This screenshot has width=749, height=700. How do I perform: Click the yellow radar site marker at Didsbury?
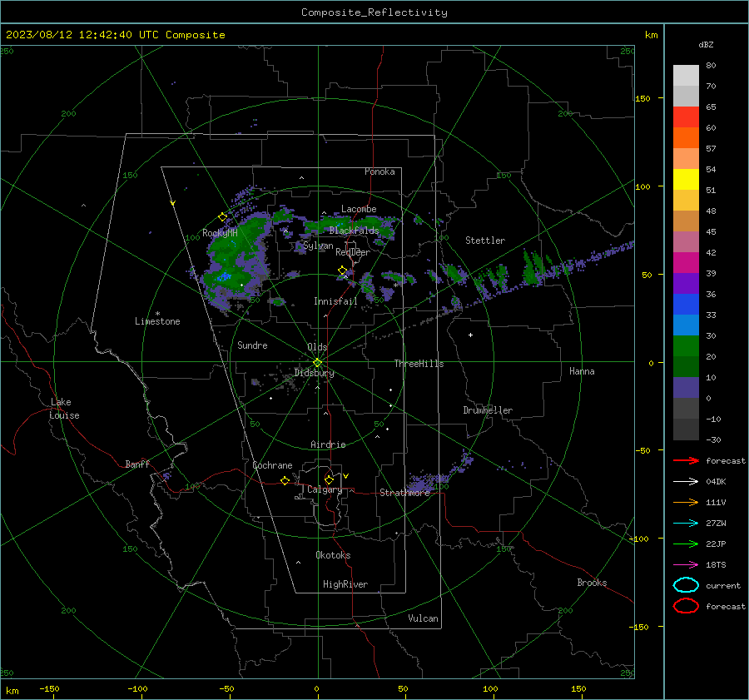click(318, 363)
